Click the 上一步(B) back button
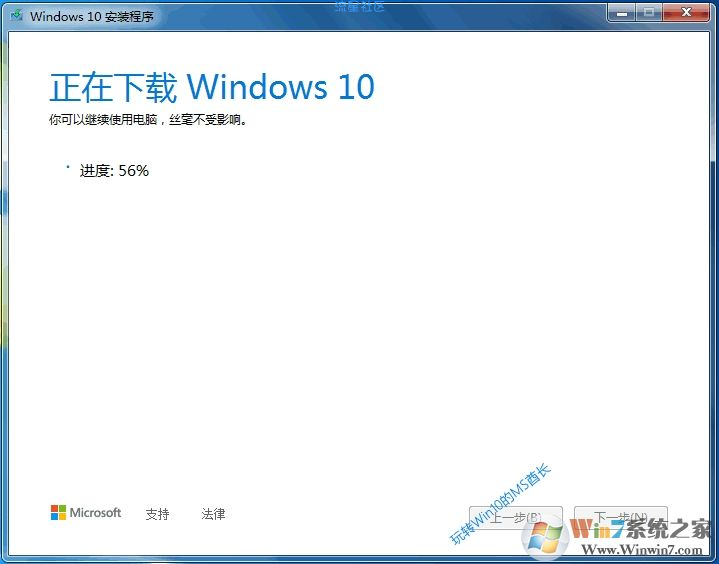Image resolution: width=719 pixels, height=564 pixels. tap(515, 518)
